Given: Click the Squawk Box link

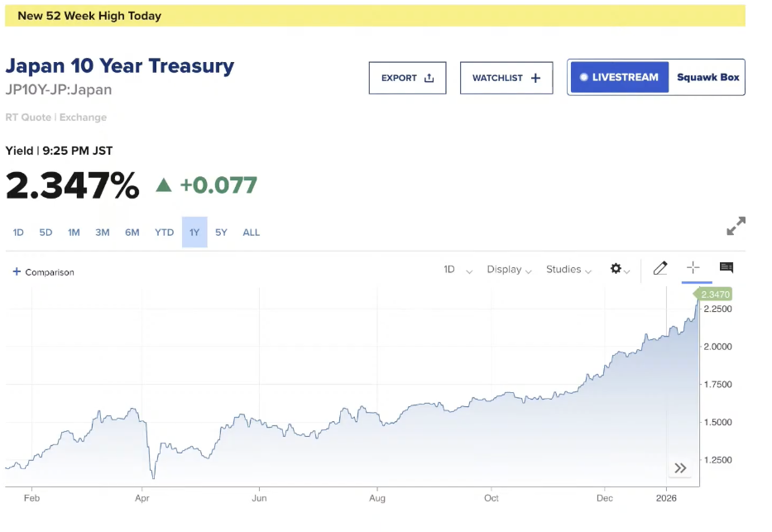Looking at the screenshot, I should [707, 77].
